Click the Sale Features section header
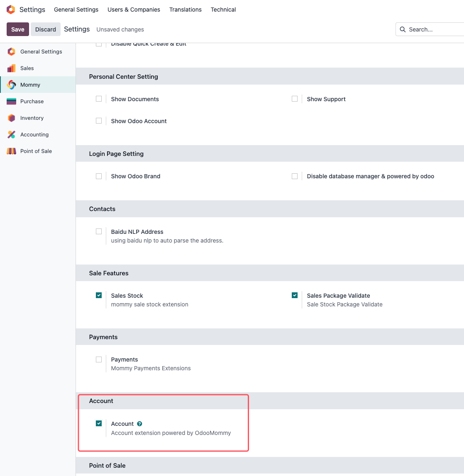This screenshot has width=464, height=476. (108, 273)
